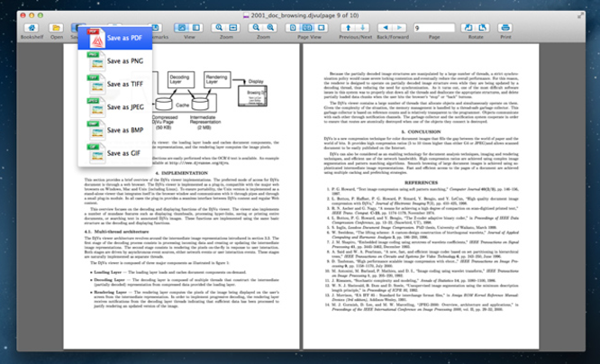Choose Save as GIF
The width and height of the screenshot is (600, 364).
115,153
